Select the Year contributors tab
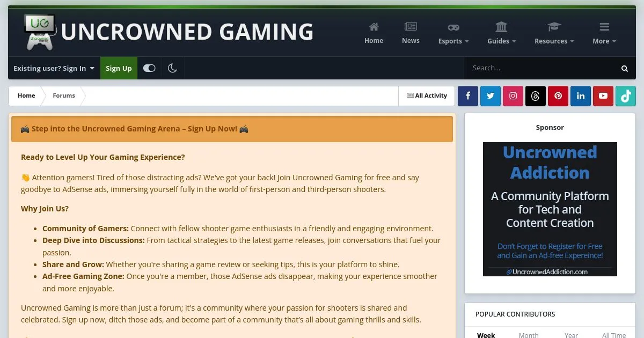 (571, 335)
